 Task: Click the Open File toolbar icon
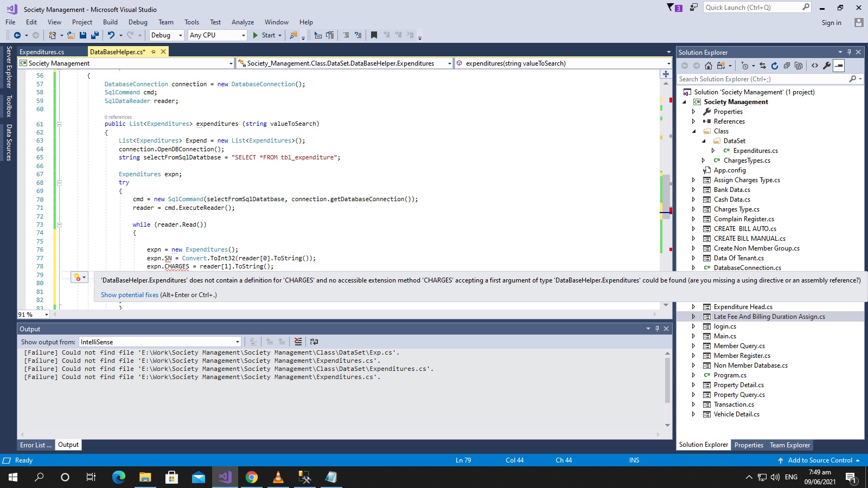tap(71, 35)
